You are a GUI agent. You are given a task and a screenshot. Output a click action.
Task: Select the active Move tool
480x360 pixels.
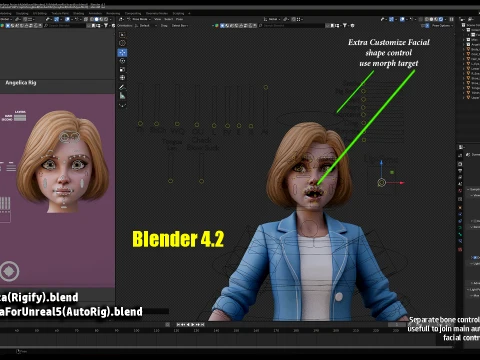(122, 52)
